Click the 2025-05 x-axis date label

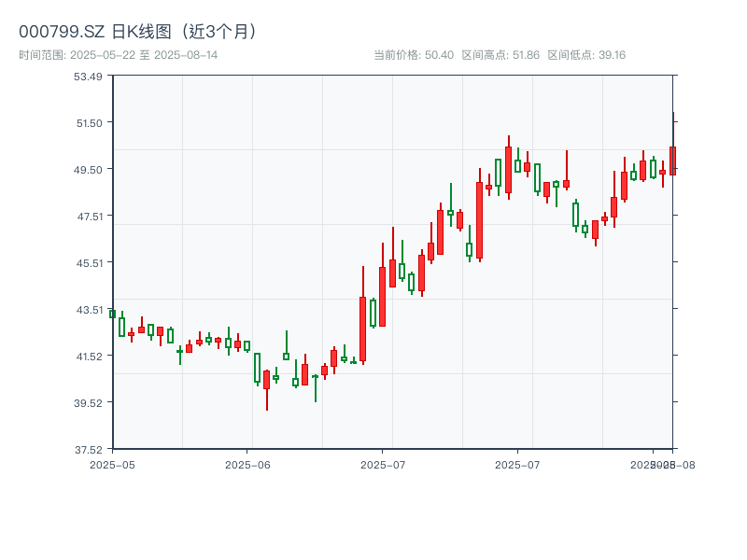pyautogui.click(x=112, y=464)
